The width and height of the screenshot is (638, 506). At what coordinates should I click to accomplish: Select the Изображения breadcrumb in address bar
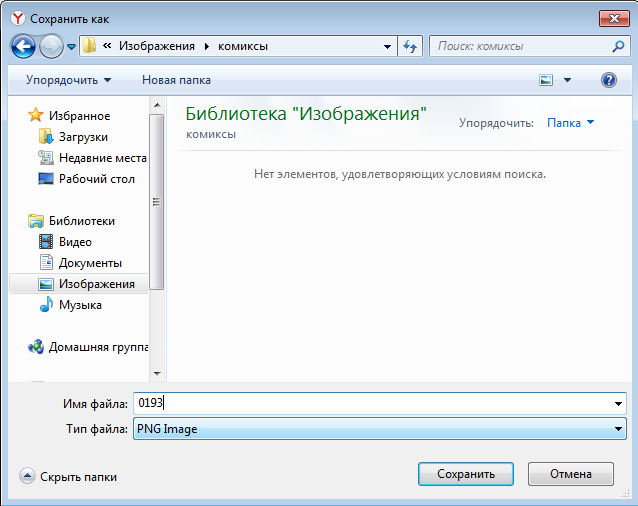[157, 46]
